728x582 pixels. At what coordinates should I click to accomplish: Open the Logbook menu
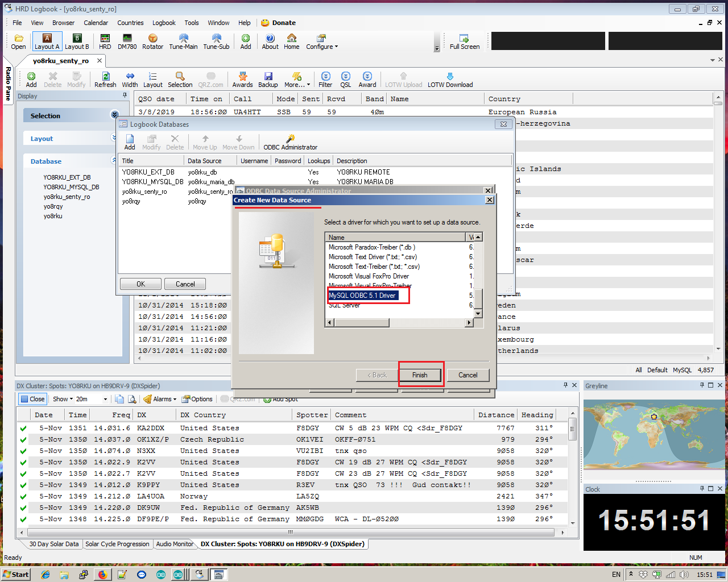click(164, 23)
